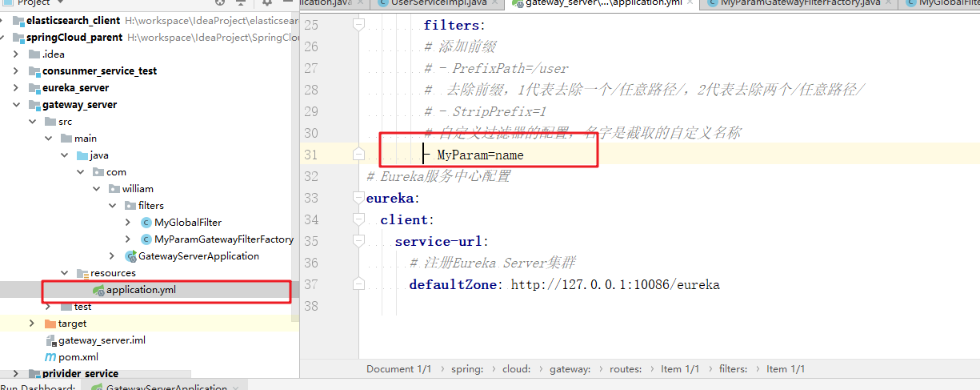The image size is (980, 390).
Task: Click 'Document 1/1' in breadcrumb bar
Action: pyautogui.click(x=398, y=369)
